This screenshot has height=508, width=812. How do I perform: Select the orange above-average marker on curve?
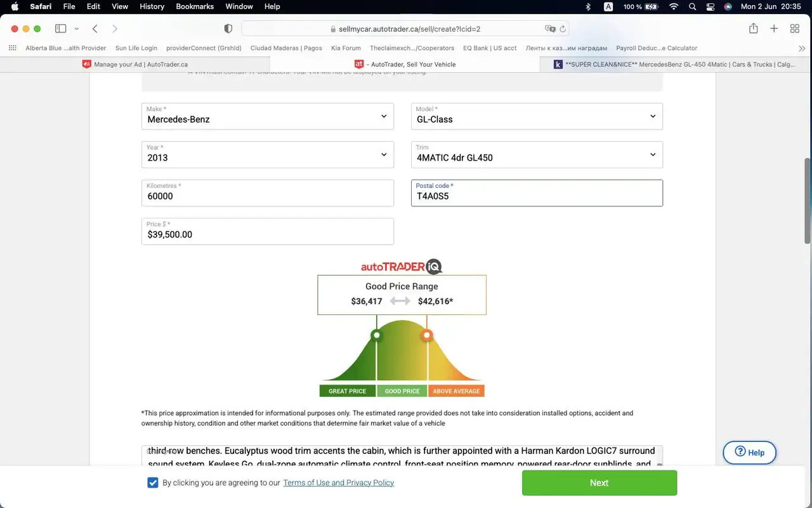click(x=427, y=335)
